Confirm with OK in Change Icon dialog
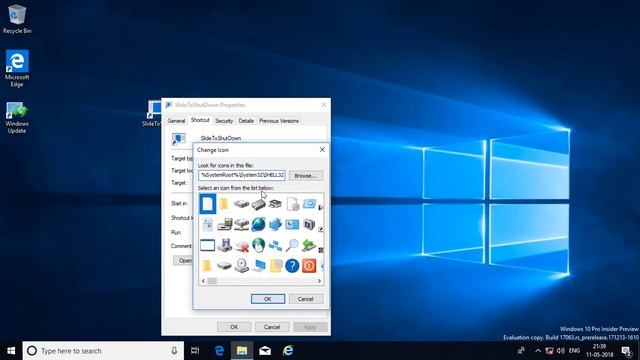 [268, 299]
